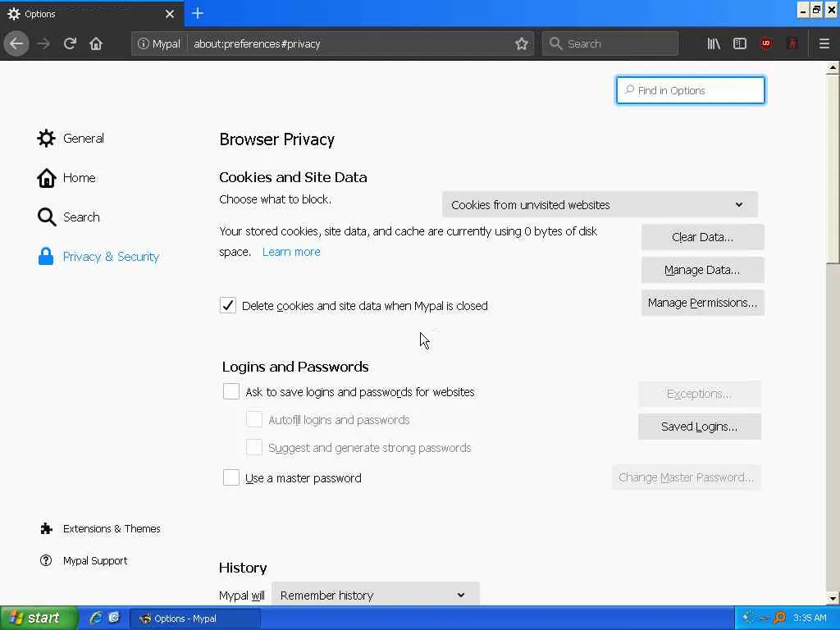
Task: Click the General gear icon in sidebar
Action: click(46, 138)
